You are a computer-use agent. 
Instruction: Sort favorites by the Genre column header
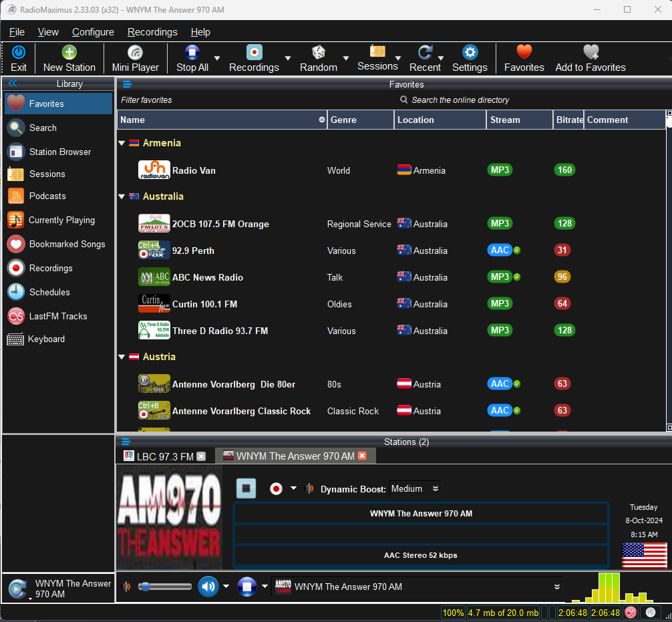[361, 120]
